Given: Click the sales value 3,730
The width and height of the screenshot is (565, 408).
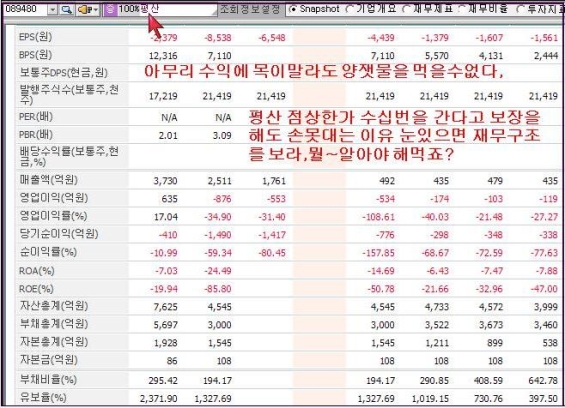Looking at the screenshot, I should click(165, 181).
